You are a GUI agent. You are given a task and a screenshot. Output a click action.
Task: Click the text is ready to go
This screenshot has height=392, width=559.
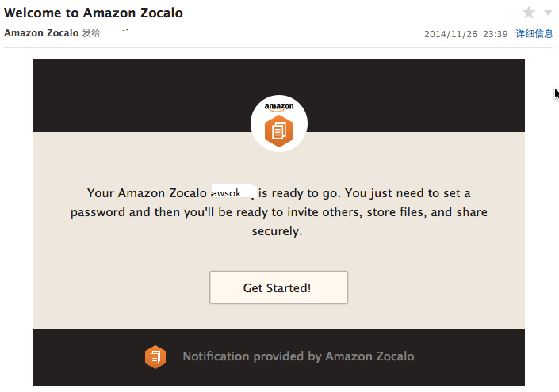(300, 193)
